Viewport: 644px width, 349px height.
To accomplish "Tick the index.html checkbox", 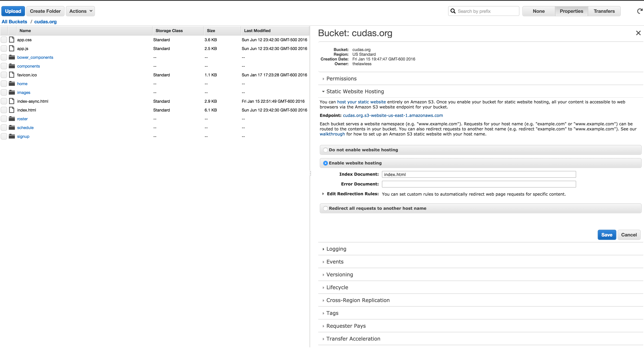I will (x=4, y=110).
